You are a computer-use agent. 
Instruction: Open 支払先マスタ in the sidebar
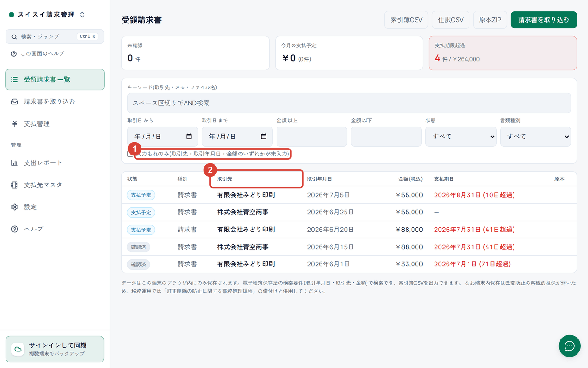55,185
